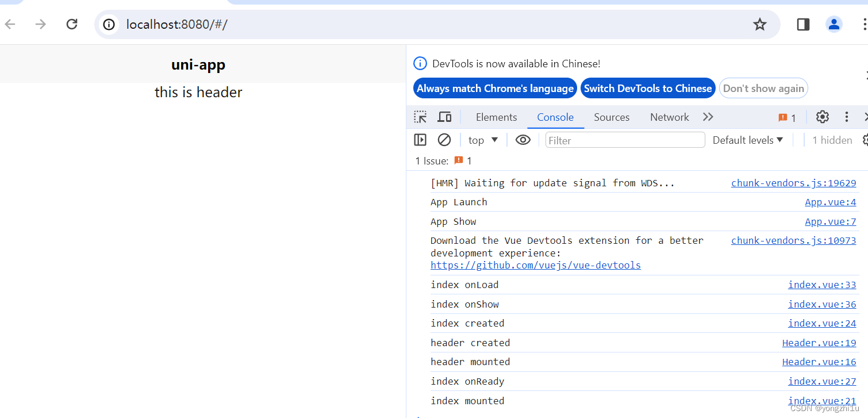Click Always match Chrome's language button
868x418 pixels.
(495, 89)
